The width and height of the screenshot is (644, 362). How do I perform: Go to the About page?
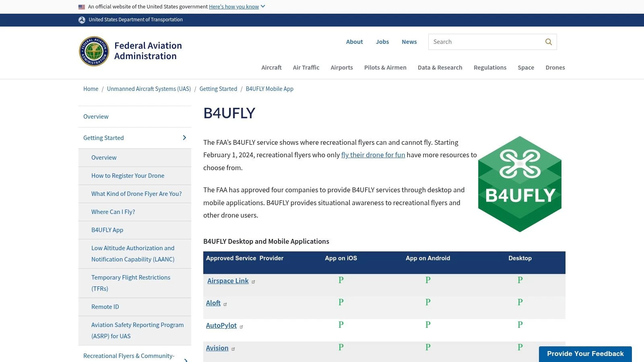click(x=354, y=42)
